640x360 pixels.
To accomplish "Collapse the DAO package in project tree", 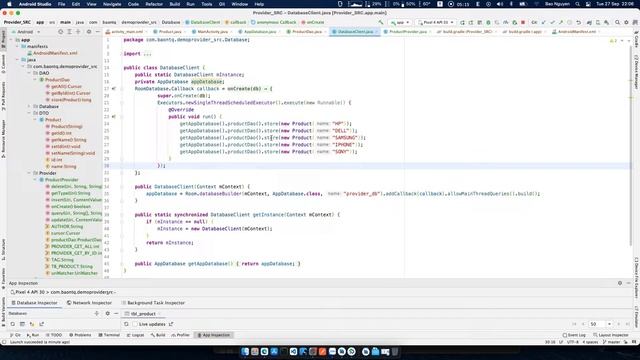I will [29, 73].
